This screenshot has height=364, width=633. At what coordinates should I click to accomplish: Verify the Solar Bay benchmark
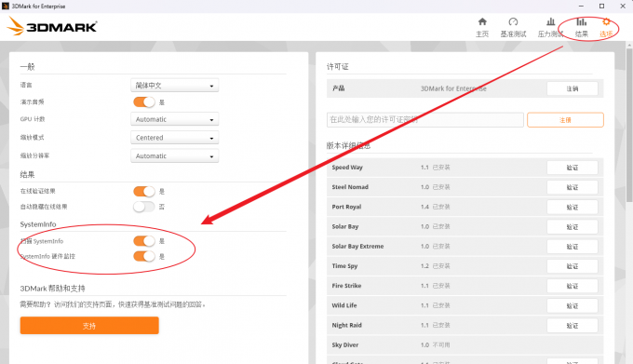tap(572, 227)
